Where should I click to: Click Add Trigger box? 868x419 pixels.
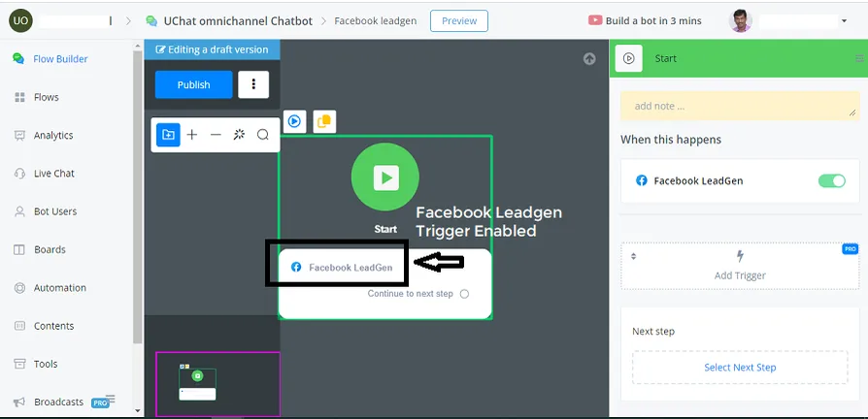740,266
